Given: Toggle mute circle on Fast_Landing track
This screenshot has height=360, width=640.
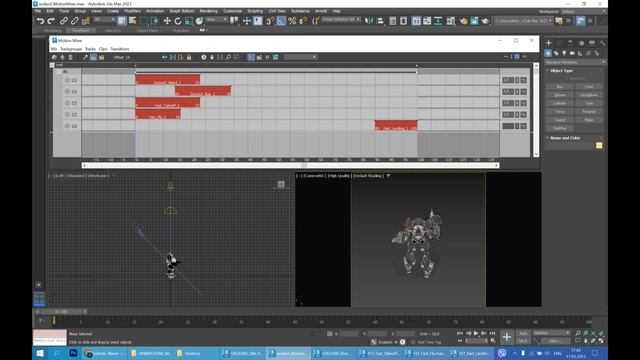Looking at the screenshot, I should point(67,126).
